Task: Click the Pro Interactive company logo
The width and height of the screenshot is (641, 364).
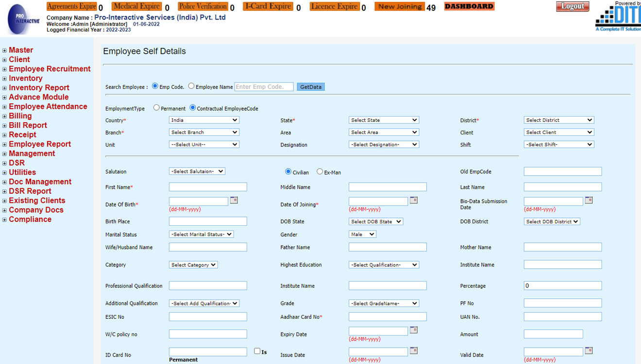Action: 24,20
